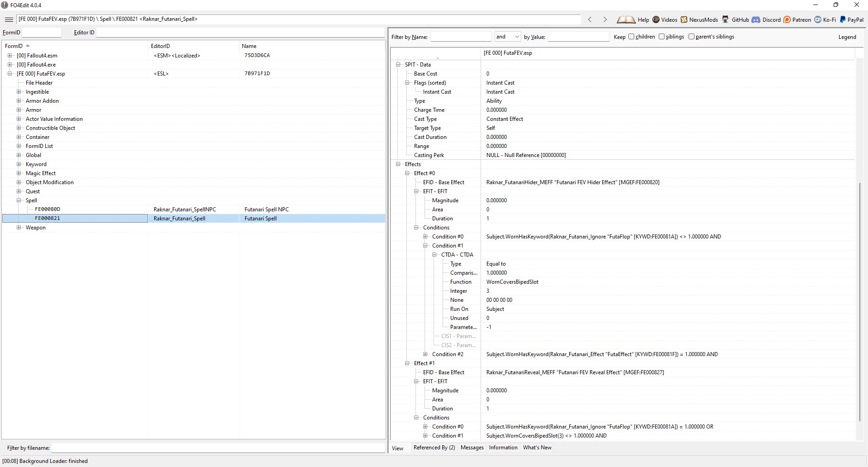Open the Messages tab

pos(472,448)
